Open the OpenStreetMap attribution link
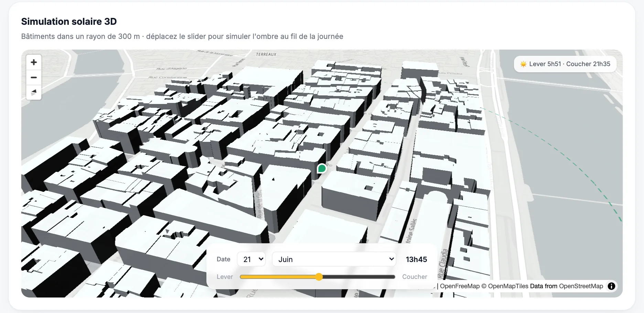Image resolution: width=644 pixels, height=313 pixels. pos(581,286)
